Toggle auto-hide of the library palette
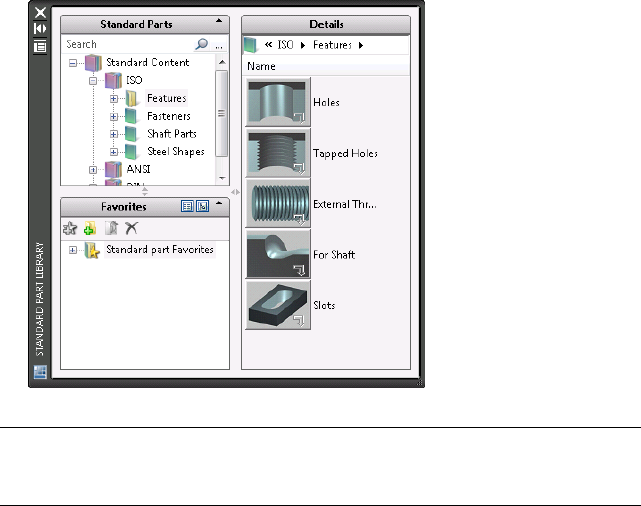Viewport: 641px width, 506px height. coord(40,29)
